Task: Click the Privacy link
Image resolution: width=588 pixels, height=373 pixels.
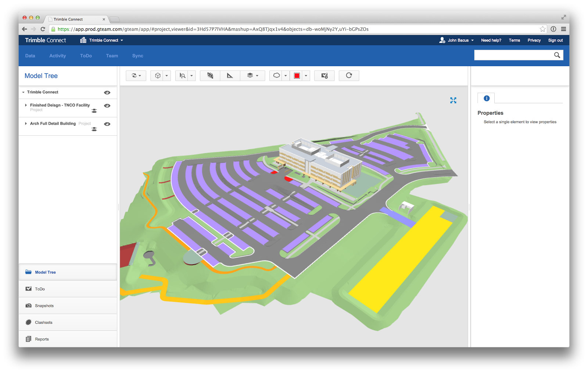Action: [x=534, y=40]
